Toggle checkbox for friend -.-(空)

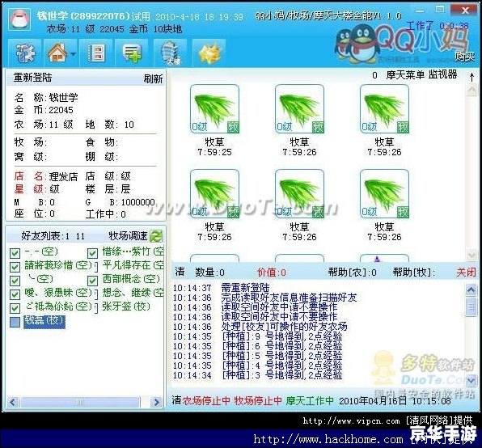15,253
